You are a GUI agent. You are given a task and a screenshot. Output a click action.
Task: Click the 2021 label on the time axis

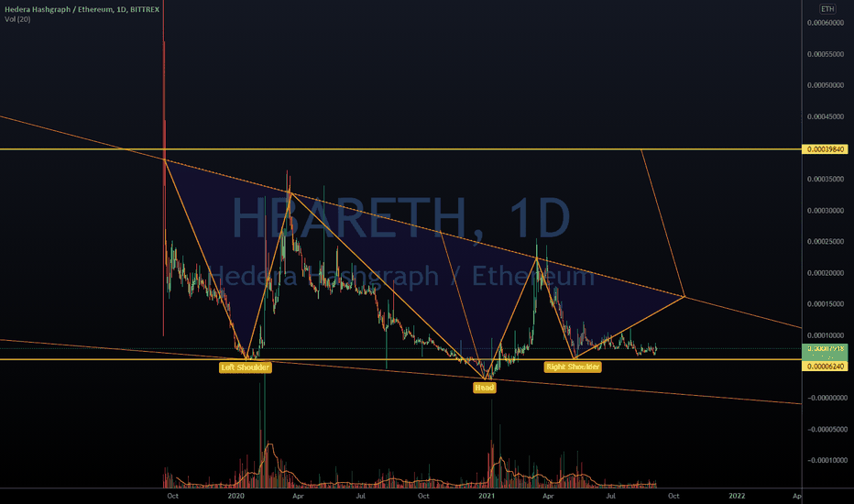[487, 496]
